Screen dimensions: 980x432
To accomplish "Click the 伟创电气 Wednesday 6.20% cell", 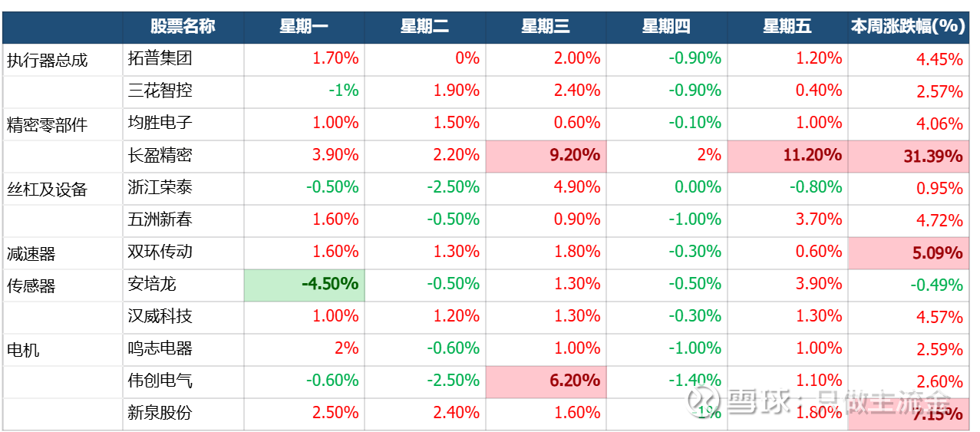I will (x=546, y=381).
